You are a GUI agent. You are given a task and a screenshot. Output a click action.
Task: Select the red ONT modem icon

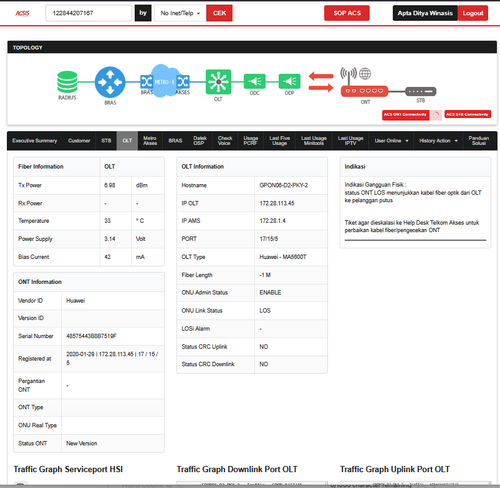point(364,91)
